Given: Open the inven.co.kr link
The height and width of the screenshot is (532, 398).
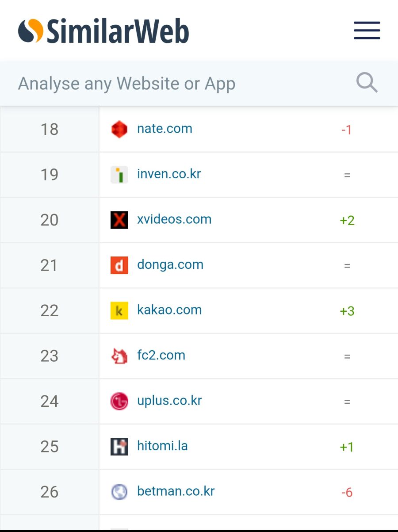Looking at the screenshot, I should click(169, 174).
